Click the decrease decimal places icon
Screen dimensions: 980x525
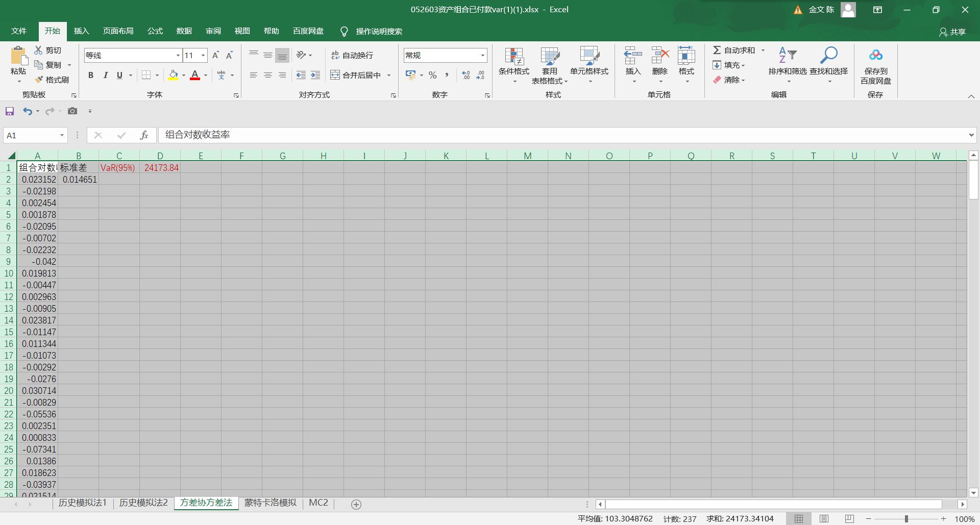pyautogui.click(x=480, y=75)
